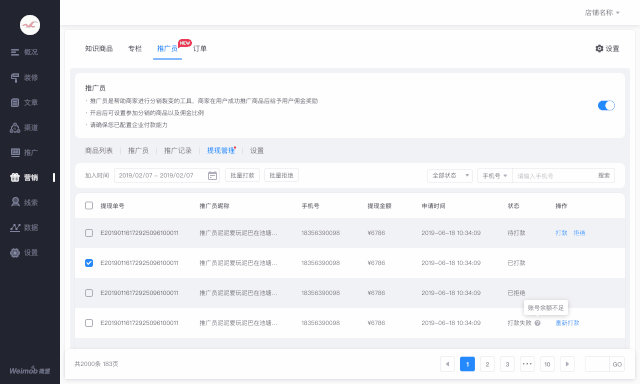640x384 pixels.
Task: Open the 文章 articles sidebar icon
Action: [x=15, y=102]
